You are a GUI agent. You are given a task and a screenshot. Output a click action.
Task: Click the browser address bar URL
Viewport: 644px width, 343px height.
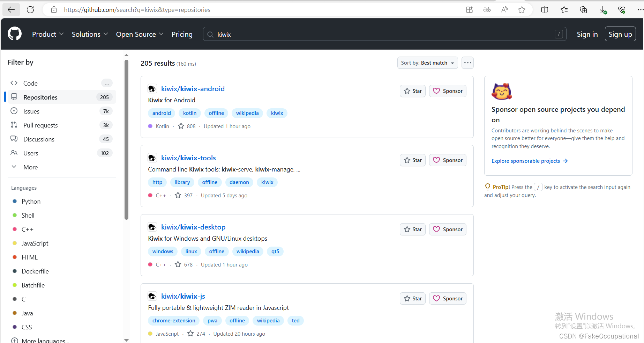tap(137, 10)
